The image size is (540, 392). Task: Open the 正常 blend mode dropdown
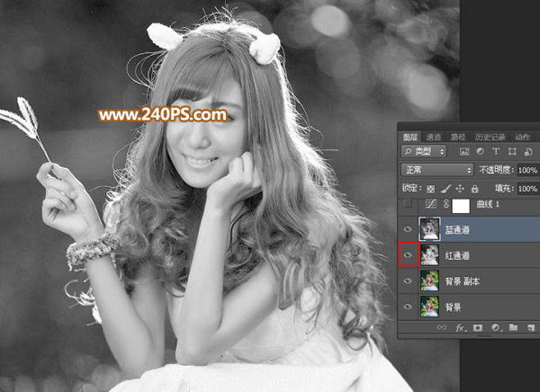point(438,170)
